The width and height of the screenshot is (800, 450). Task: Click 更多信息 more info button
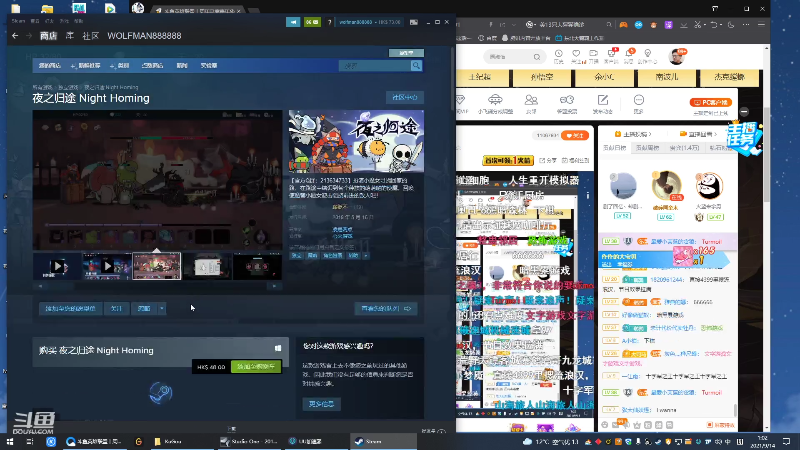click(321, 404)
